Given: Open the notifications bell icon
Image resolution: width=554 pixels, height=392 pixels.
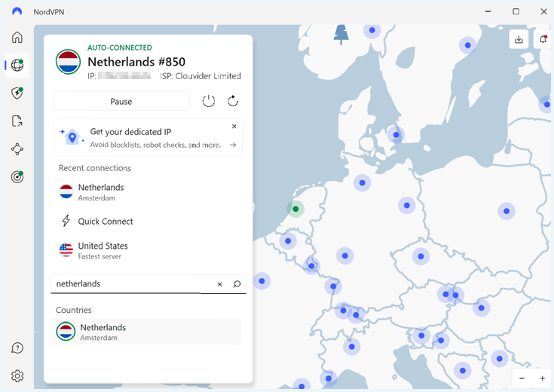Looking at the screenshot, I should pyautogui.click(x=543, y=39).
